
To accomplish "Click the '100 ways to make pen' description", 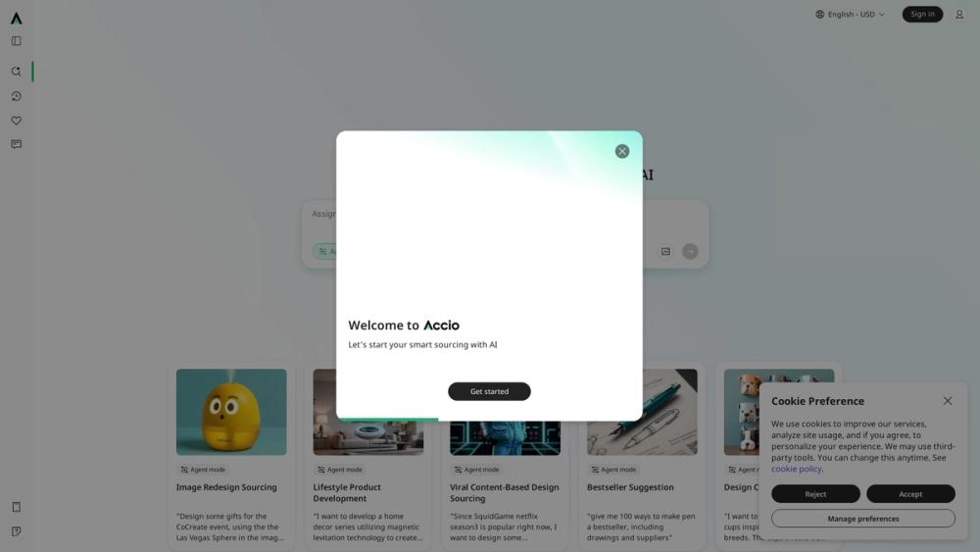I will pyautogui.click(x=641, y=527).
